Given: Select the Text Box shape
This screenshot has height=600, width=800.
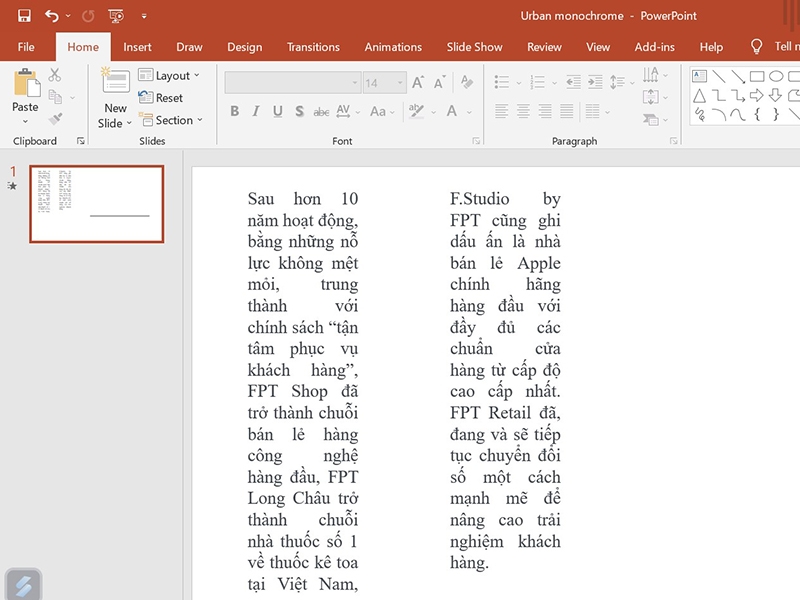Looking at the screenshot, I should click(x=699, y=77).
